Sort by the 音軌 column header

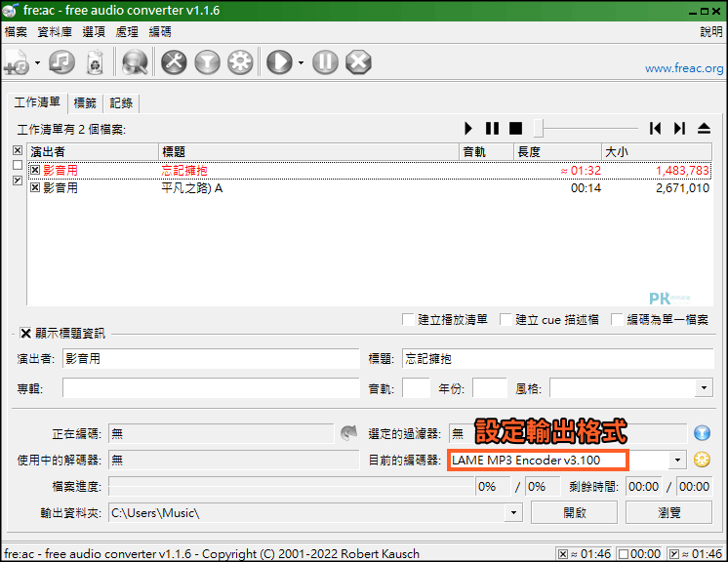[487, 152]
